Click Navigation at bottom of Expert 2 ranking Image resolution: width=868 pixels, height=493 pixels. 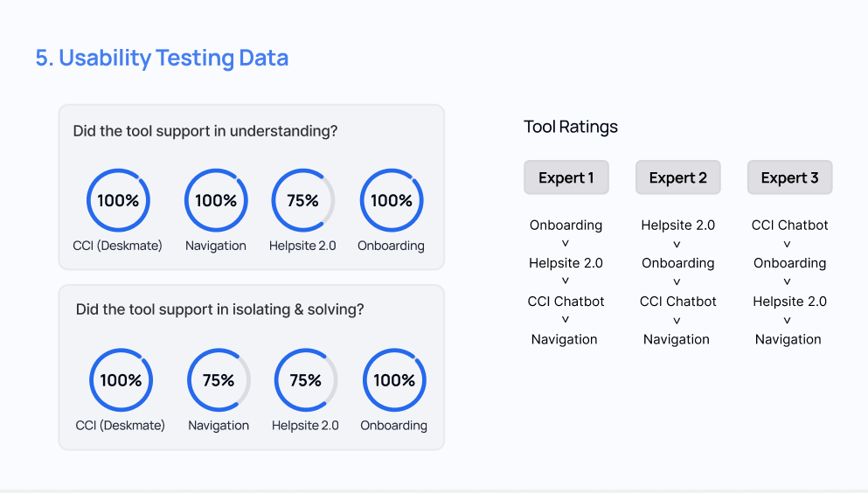pyautogui.click(x=677, y=339)
